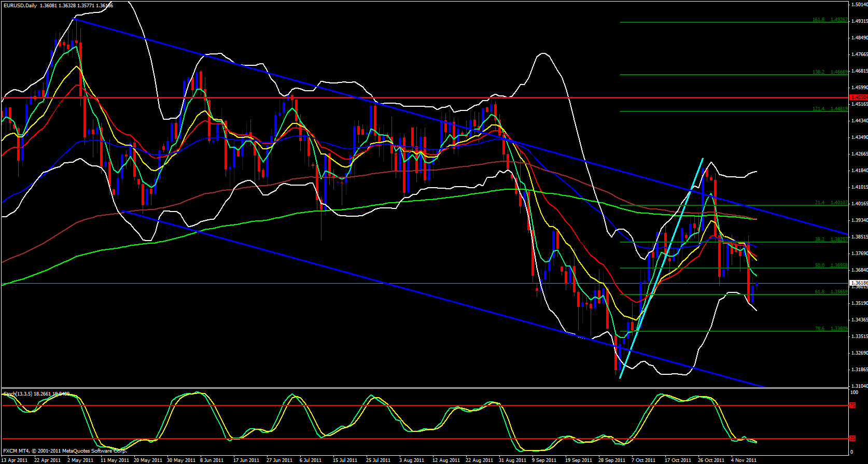Click the current price label 1.36186
Screen dimensions: 868x464
pyautogui.click(x=858, y=283)
